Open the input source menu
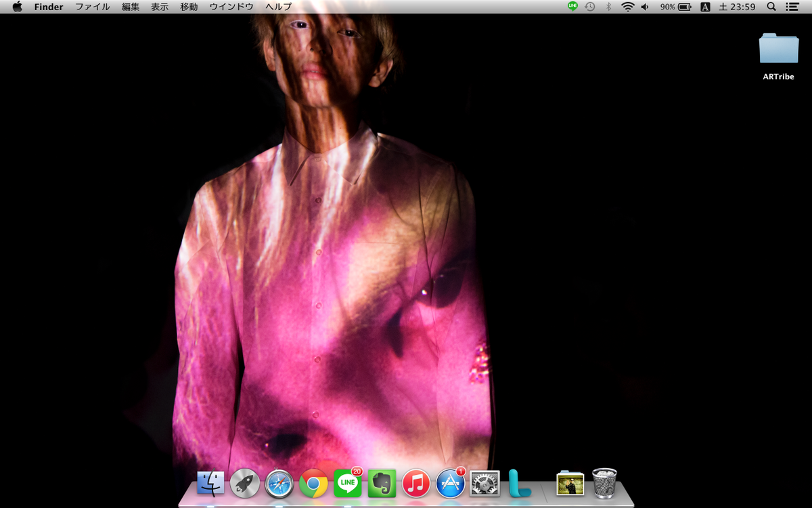Screen dimensions: 812x508 705,7
